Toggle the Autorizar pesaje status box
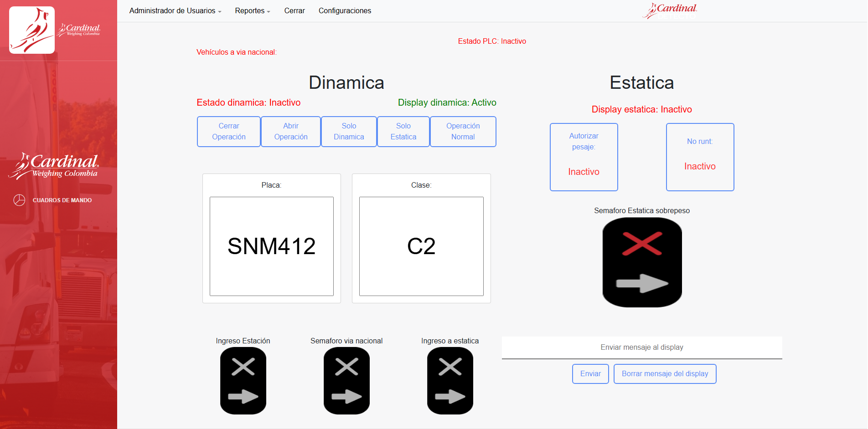This screenshot has width=868, height=429. [584, 157]
